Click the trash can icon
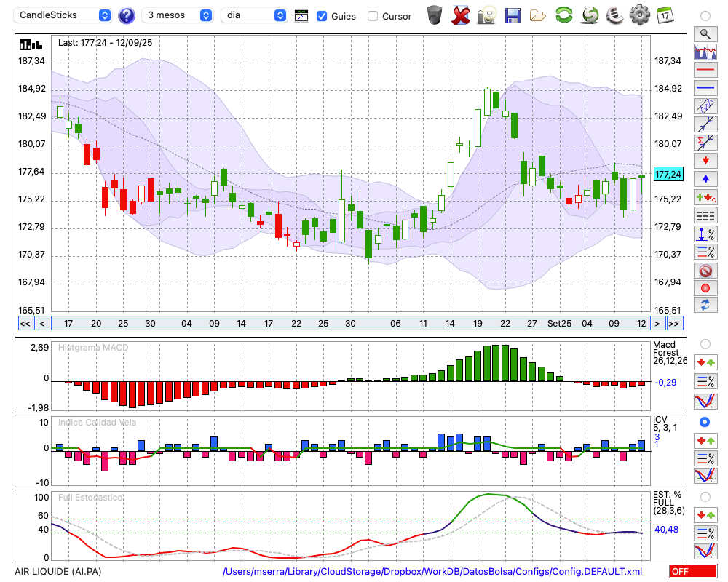Screen dimensions: 728x582 click(x=435, y=15)
